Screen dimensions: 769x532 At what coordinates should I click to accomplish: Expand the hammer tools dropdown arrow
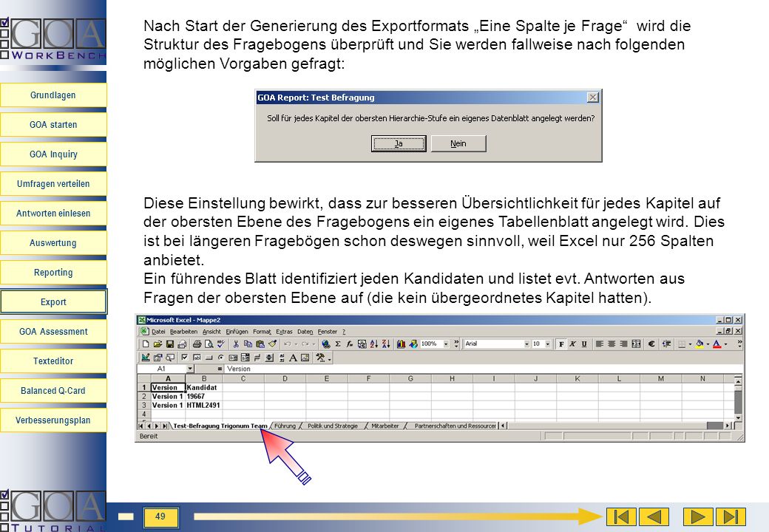[x=329, y=358]
